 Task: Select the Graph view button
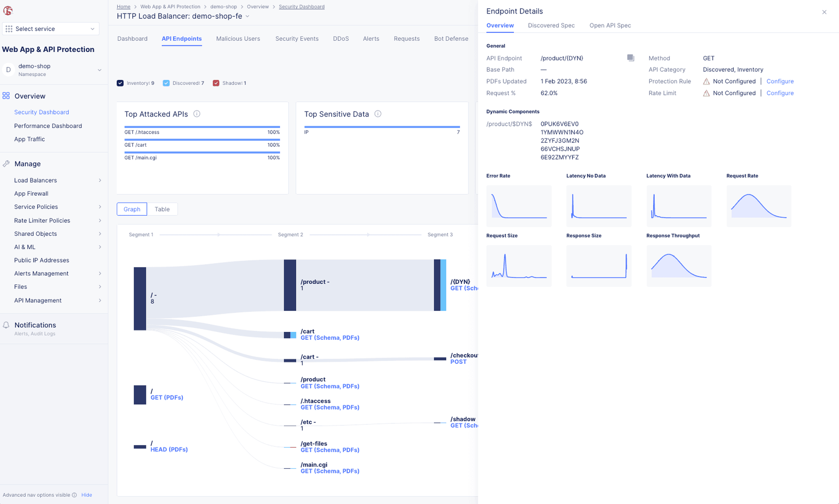[132, 209]
